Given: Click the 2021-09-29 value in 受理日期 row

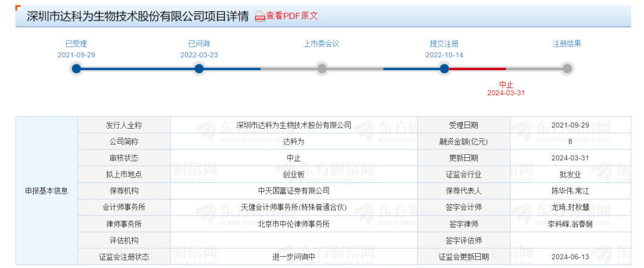Looking at the screenshot, I should click(x=571, y=125).
